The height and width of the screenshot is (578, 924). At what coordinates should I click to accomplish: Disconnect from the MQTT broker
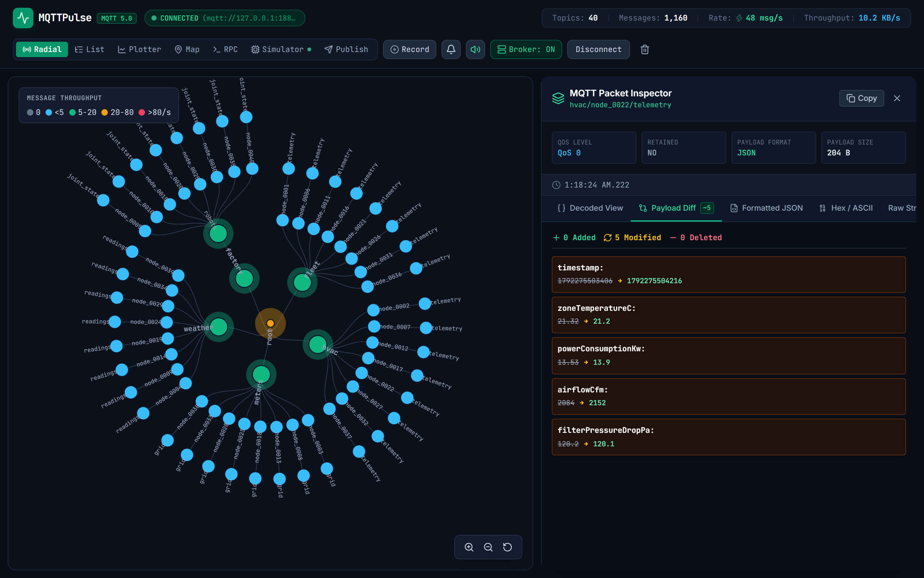pos(598,49)
